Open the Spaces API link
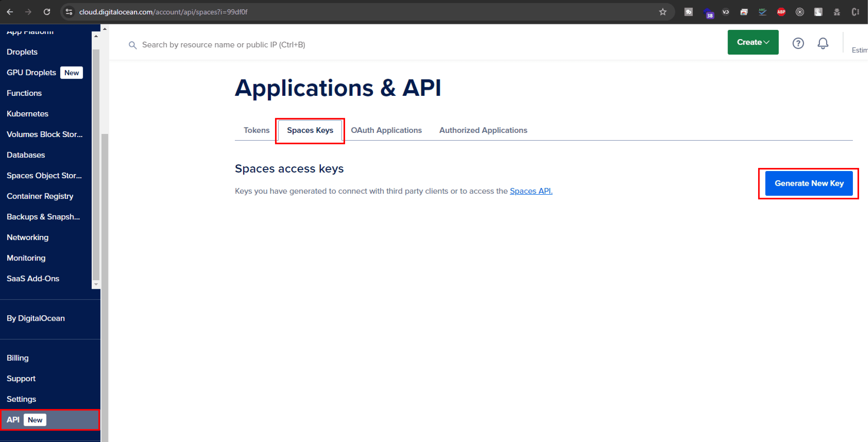The width and height of the screenshot is (868, 442). [x=531, y=191]
